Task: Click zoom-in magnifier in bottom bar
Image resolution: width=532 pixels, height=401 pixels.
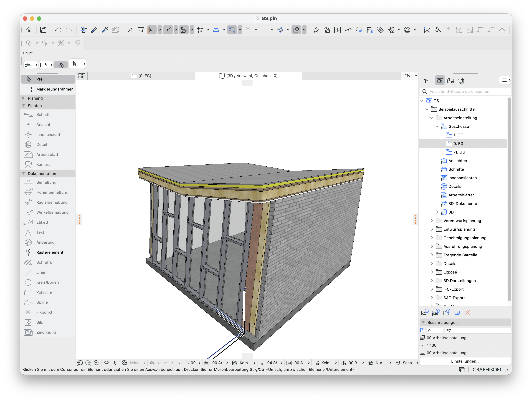Action: (x=97, y=363)
